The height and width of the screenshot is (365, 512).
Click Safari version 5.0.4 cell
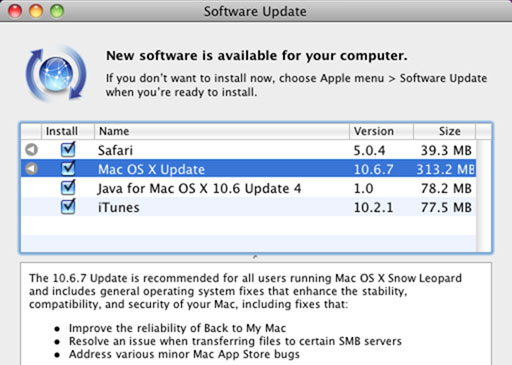369,151
